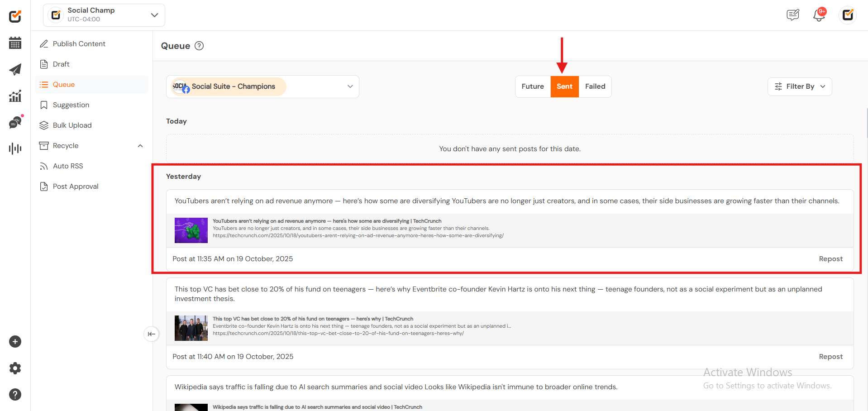Open the engage chat bubbles icon
868x411 pixels.
point(15,122)
